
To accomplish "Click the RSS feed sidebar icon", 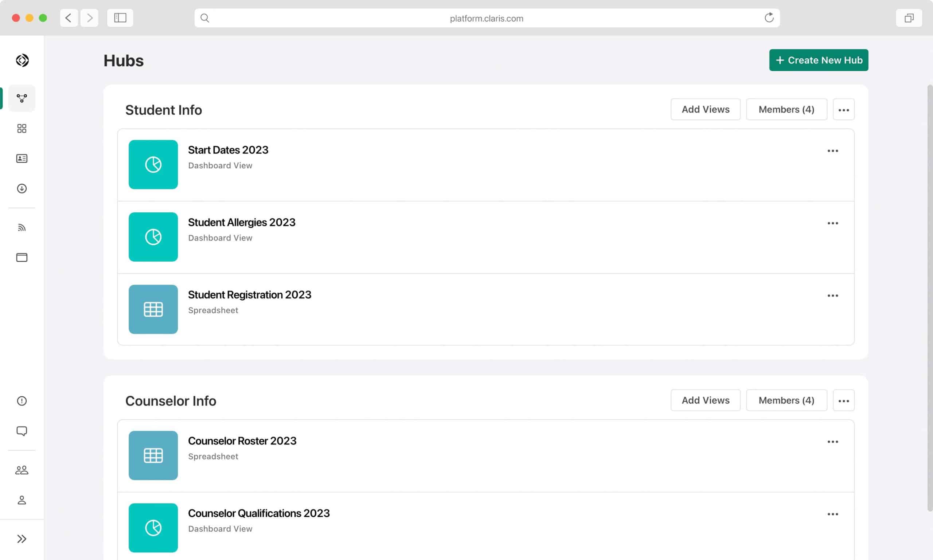I will coord(22,228).
